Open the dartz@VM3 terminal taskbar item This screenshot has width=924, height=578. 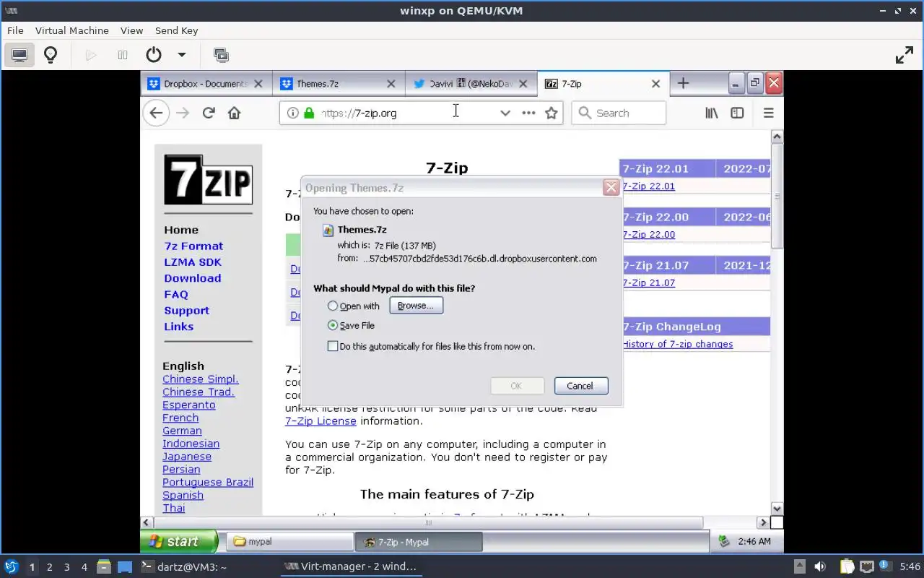pos(184,567)
